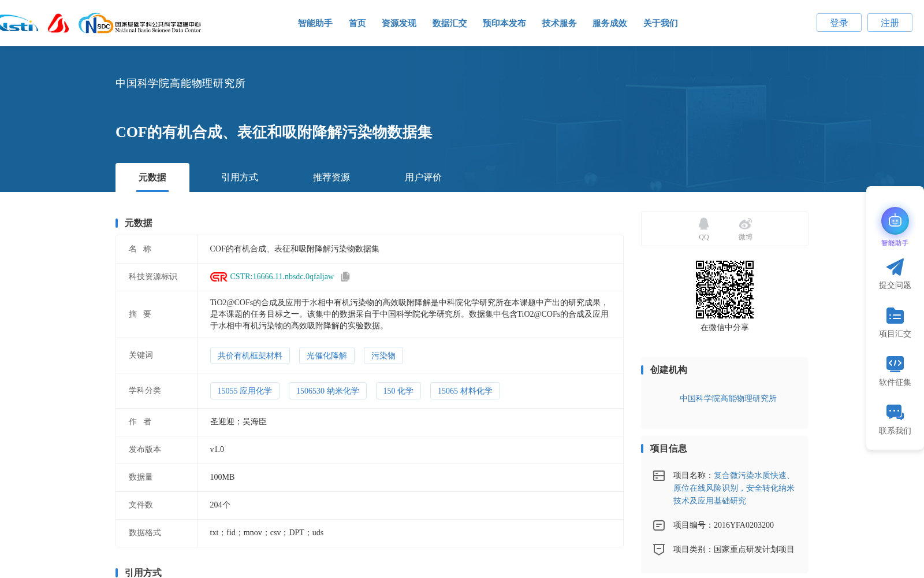Screen dimensions: 924x578
Task: Click the project number 2016YFA0203200
Action: (x=743, y=525)
